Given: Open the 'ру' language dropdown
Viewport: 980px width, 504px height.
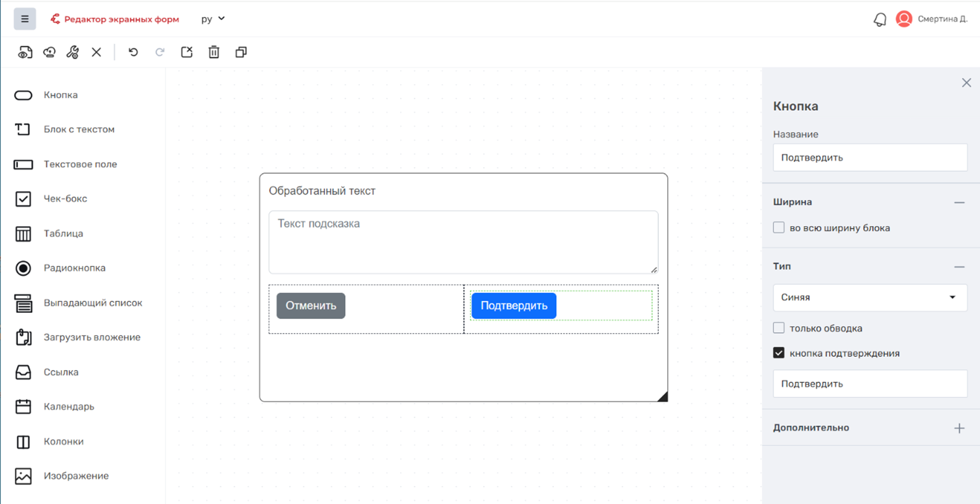Looking at the screenshot, I should tap(213, 19).
